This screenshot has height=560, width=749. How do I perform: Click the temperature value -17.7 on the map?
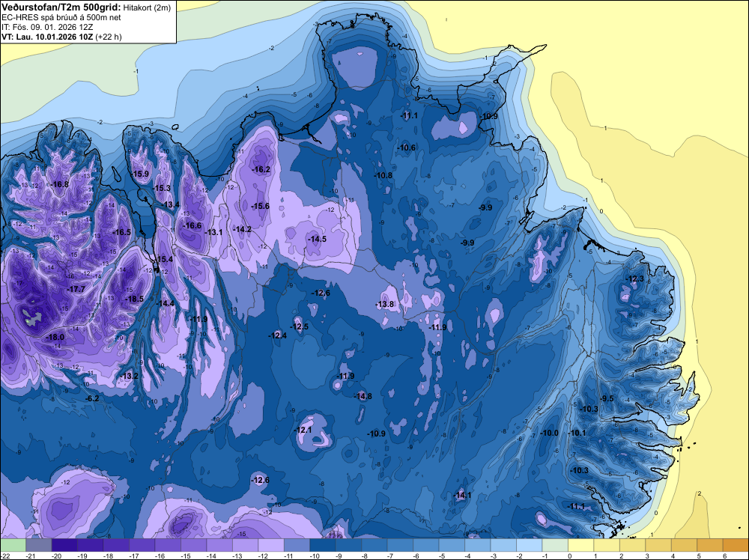pos(76,289)
